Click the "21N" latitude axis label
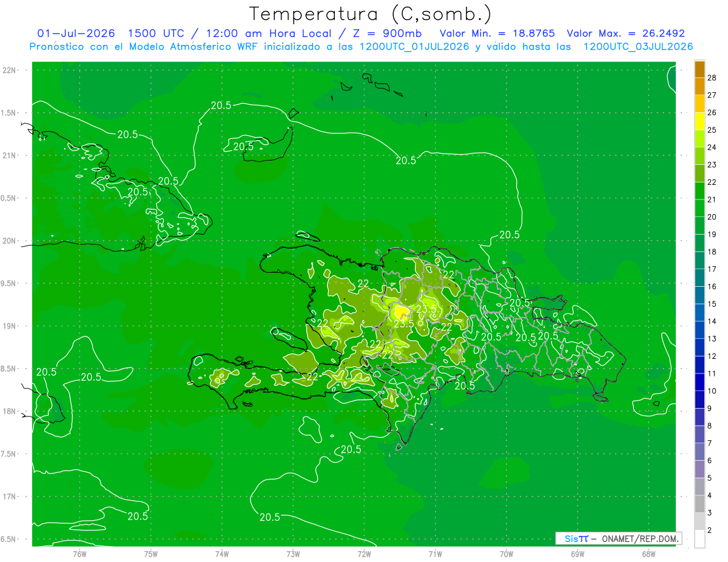The image size is (728, 562). 10,155
